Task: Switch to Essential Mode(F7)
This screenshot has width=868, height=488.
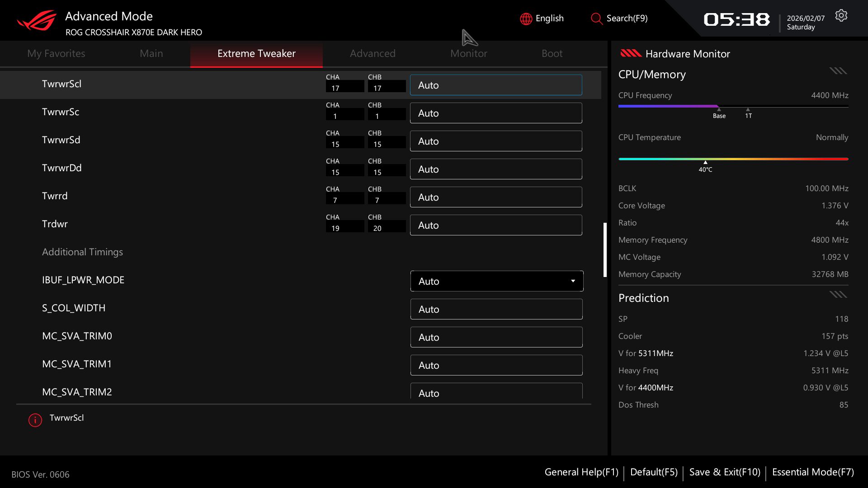Action: [x=813, y=472]
